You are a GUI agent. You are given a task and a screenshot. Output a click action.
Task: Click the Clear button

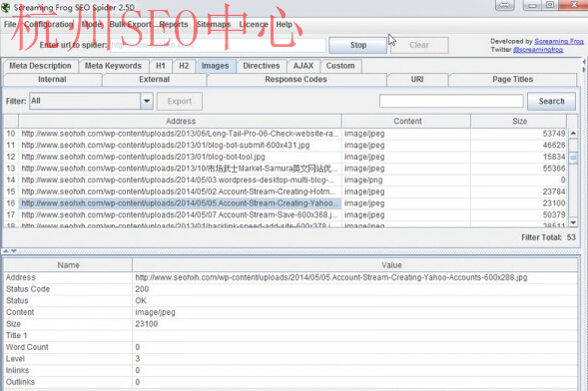(x=419, y=45)
